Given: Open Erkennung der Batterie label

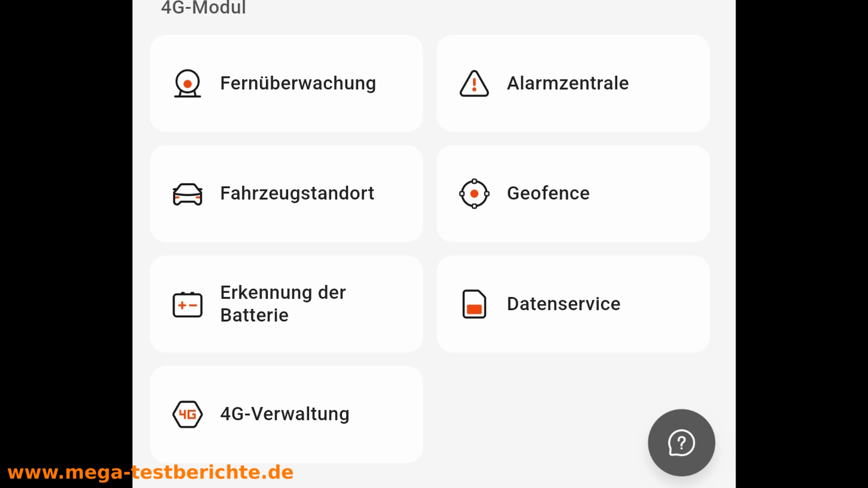Looking at the screenshot, I should 283,304.
